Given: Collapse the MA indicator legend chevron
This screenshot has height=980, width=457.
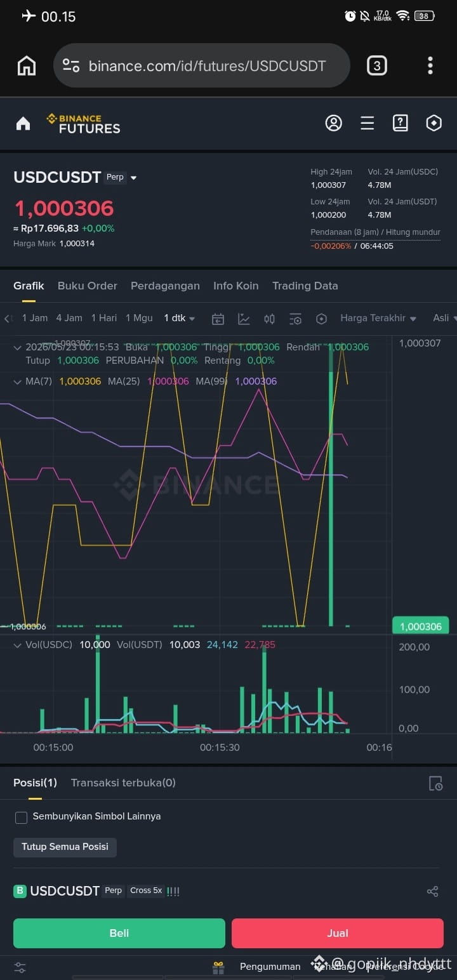Looking at the screenshot, I should [x=17, y=381].
